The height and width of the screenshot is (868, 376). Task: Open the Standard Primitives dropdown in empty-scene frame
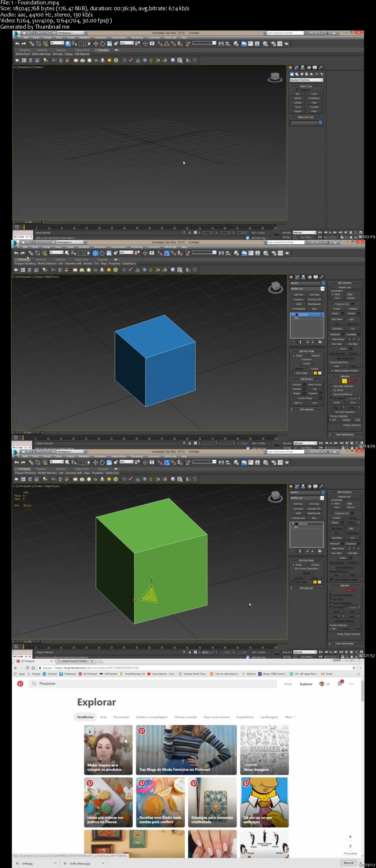306,80
